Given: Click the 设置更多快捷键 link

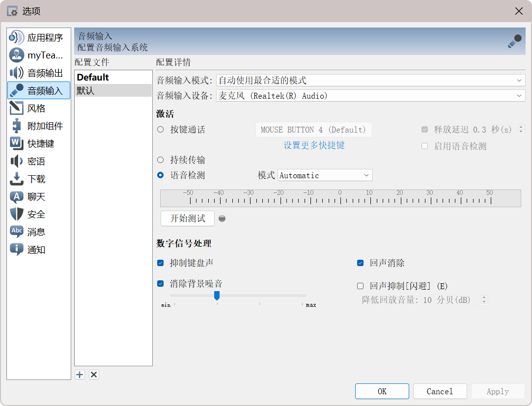Looking at the screenshot, I should [314, 145].
